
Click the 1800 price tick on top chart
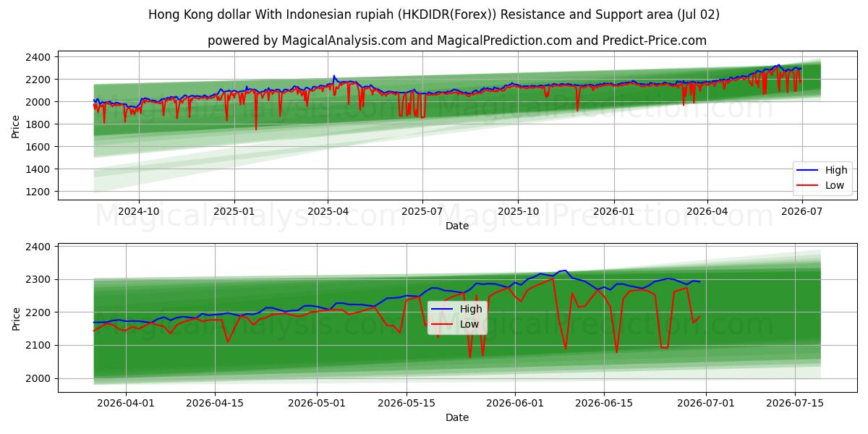pyautogui.click(x=38, y=124)
